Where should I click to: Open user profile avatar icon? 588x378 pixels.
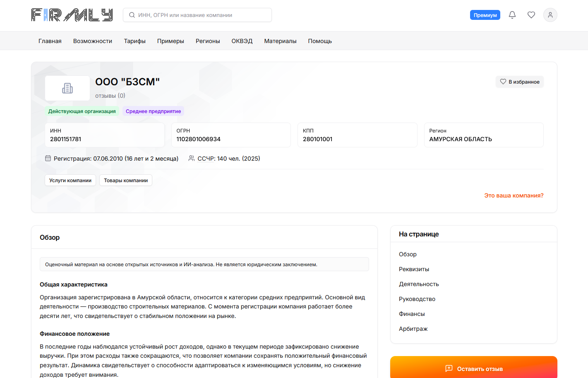(x=550, y=15)
